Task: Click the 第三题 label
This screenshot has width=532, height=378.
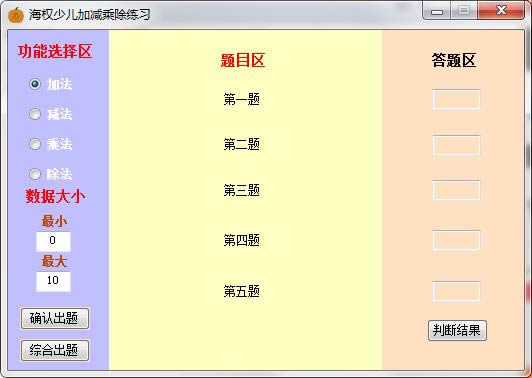Action: pyautogui.click(x=242, y=190)
